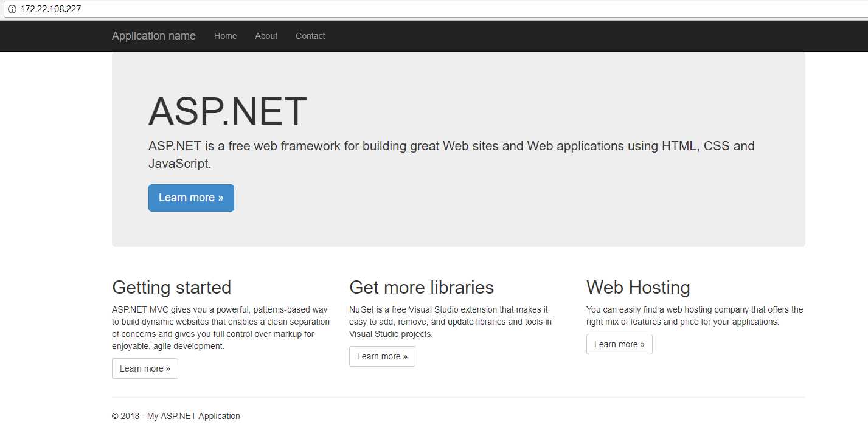The image size is (868, 439).
Task: Click Learn more under Get more libraries
Action: (x=382, y=356)
